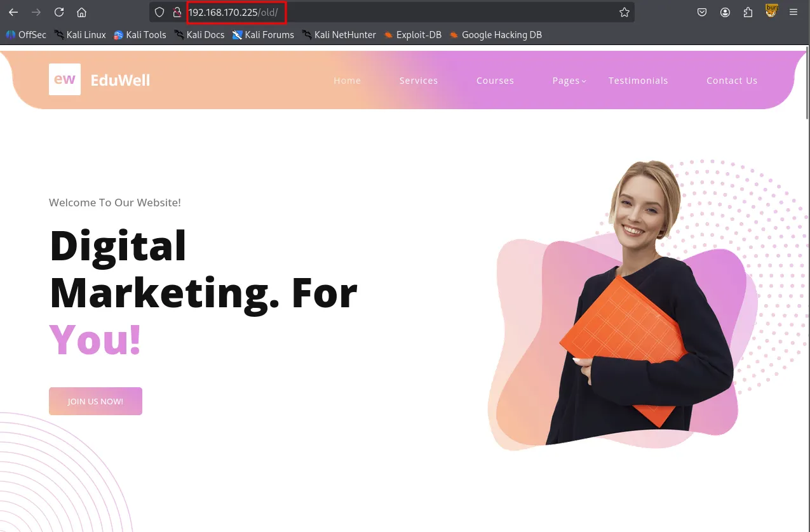This screenshot has width=810, height=532.
Task: Open the Pocket save icon
Action: [x=702, y=12]
